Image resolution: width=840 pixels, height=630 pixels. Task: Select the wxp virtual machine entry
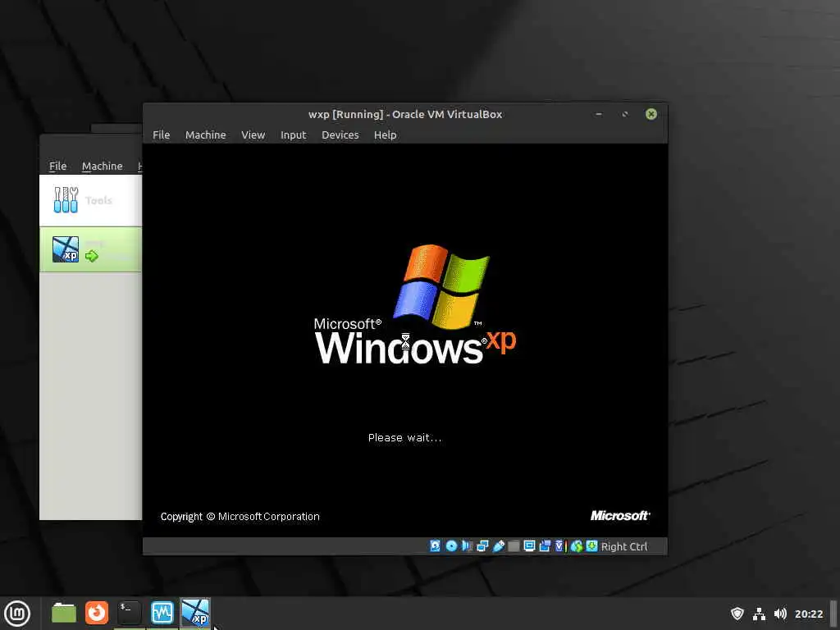point(90,249)
